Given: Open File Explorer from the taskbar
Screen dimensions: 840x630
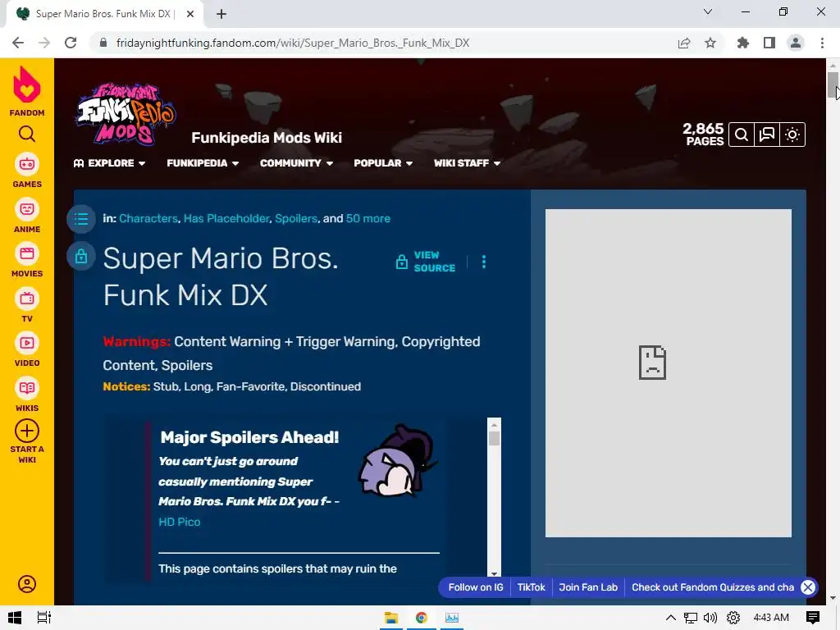Looking at the screenshot, I should [391, 618].
